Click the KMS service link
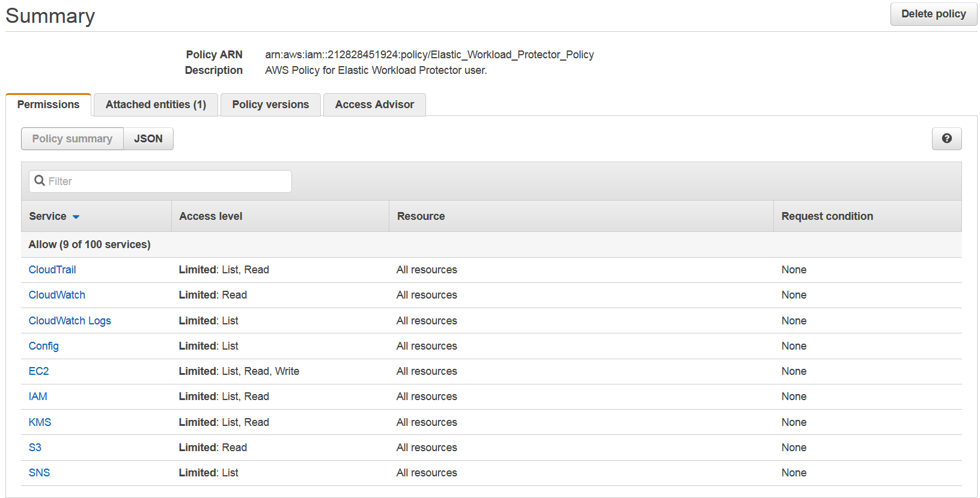The height and width of the screenshot is (498, 980). click(x=40, y=422)
